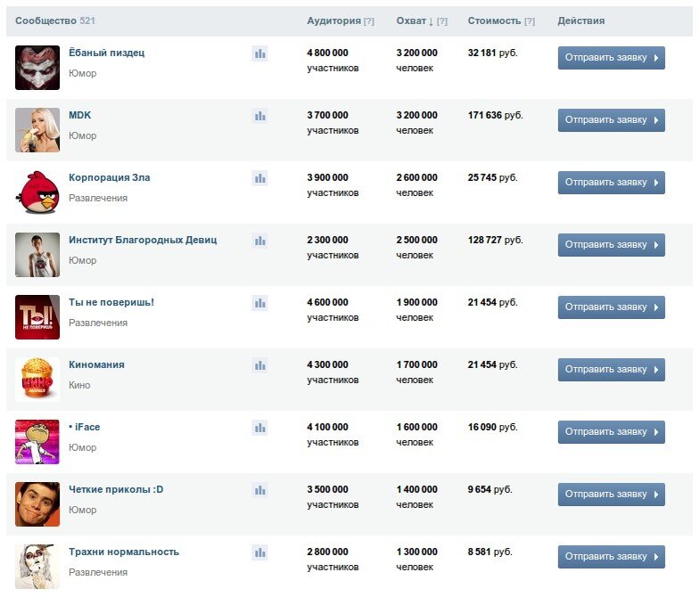Open stats icon for Ты не поверишь!

(x=259, y=304)
